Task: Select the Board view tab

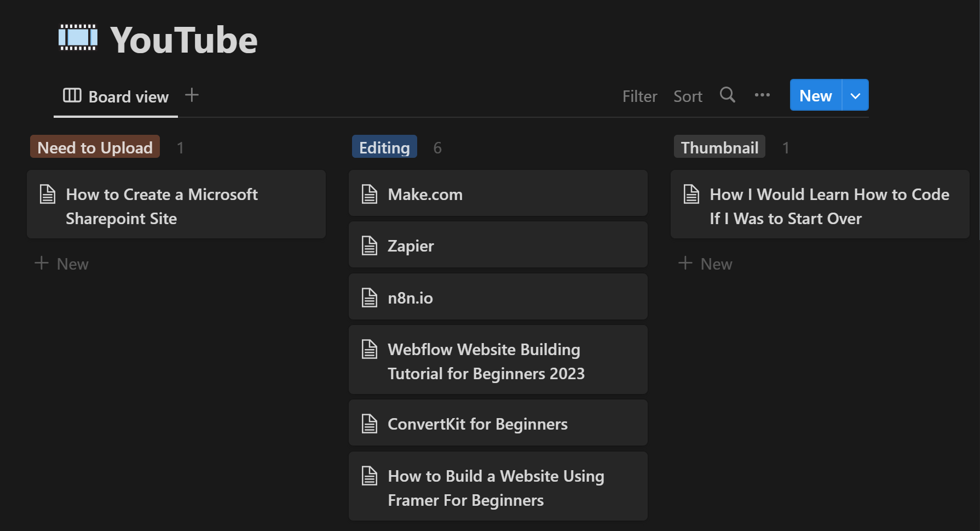Action: [x=116, y=96]
